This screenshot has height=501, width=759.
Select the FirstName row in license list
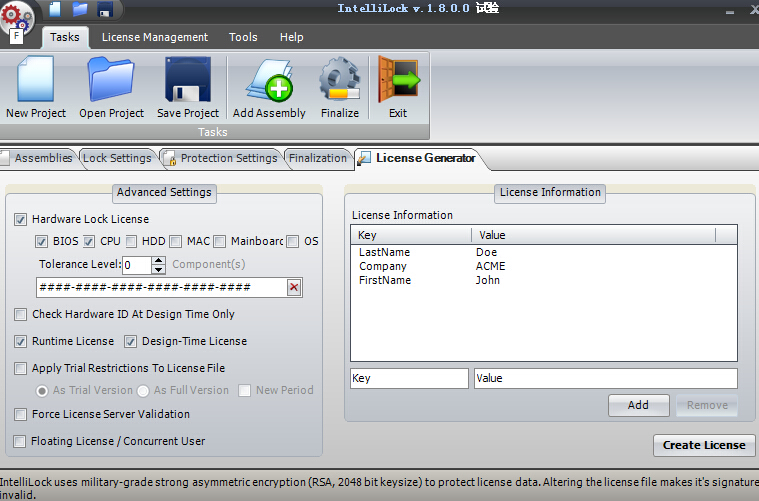543,280
